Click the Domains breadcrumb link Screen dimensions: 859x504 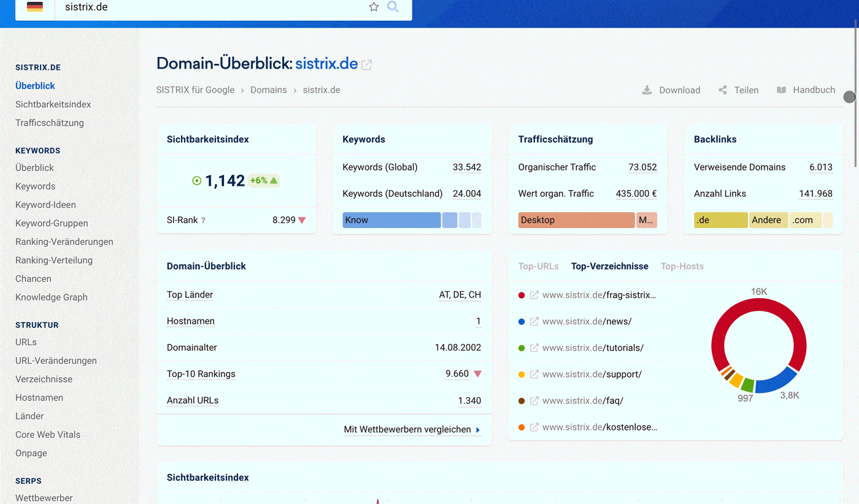click(268, 90)
